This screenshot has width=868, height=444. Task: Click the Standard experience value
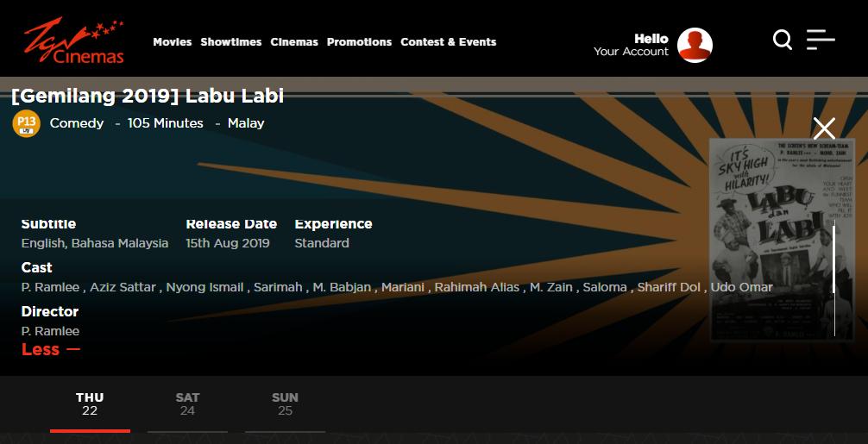coord(322,243)
